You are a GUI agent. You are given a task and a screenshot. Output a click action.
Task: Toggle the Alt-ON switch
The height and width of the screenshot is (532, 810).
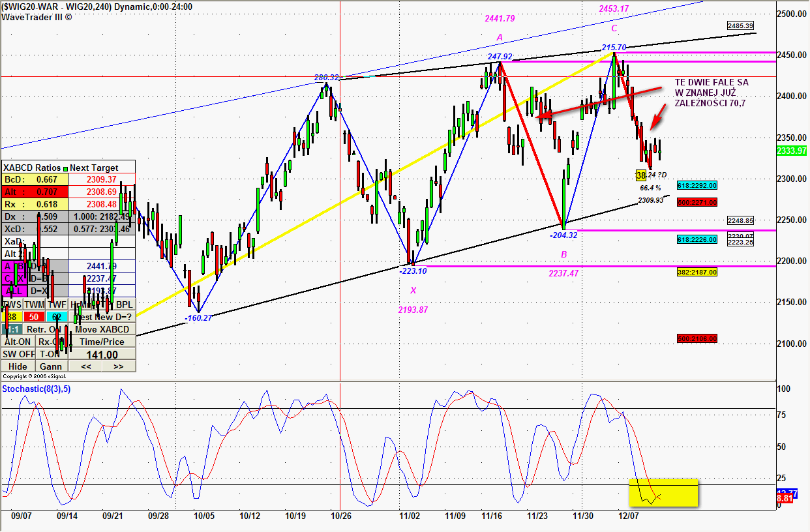[x=18, y=342]
